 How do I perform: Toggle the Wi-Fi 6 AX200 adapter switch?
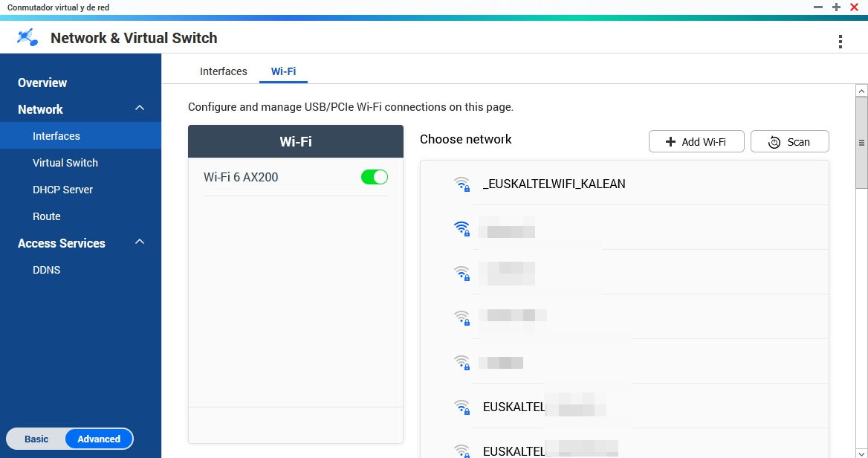click(x=374, y=177)
